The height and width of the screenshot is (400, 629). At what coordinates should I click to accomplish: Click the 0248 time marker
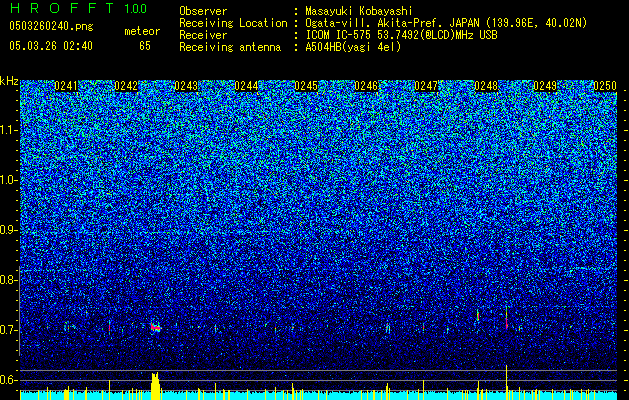[486, 86]
